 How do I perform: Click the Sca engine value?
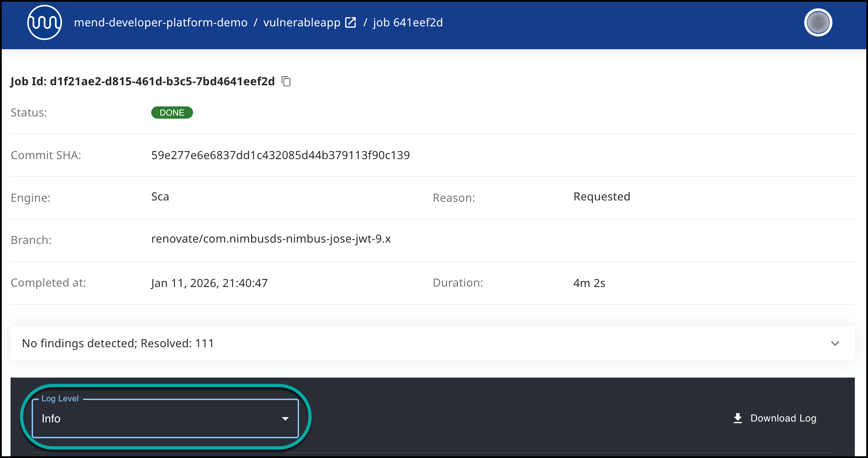160,196
